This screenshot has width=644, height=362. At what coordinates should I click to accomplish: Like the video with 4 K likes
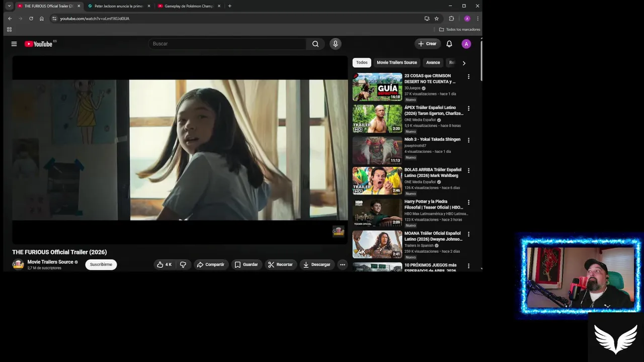pos(164,264)
